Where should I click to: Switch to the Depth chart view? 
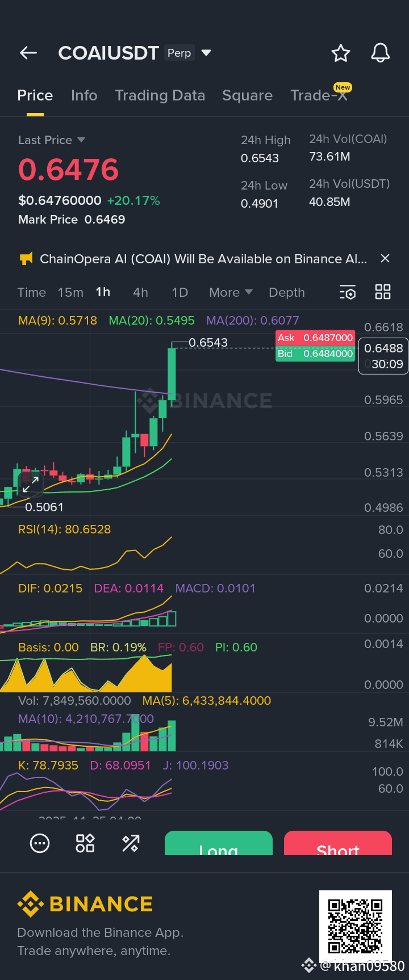(287, 292)
